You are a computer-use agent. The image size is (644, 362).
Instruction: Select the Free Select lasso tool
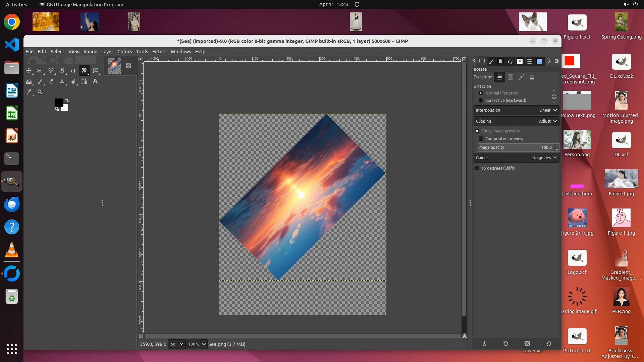click(x=51, y=70)
